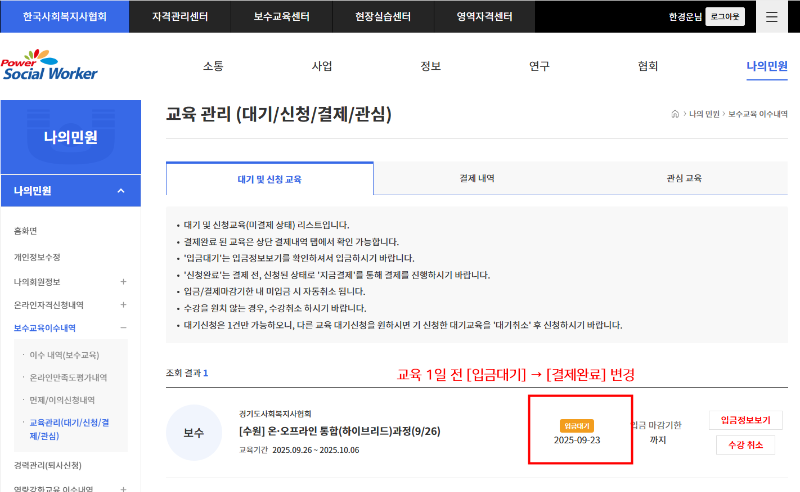Click the home icon in breadcrumb
This screenshot has height=492, width=800.
click(675, 115)
